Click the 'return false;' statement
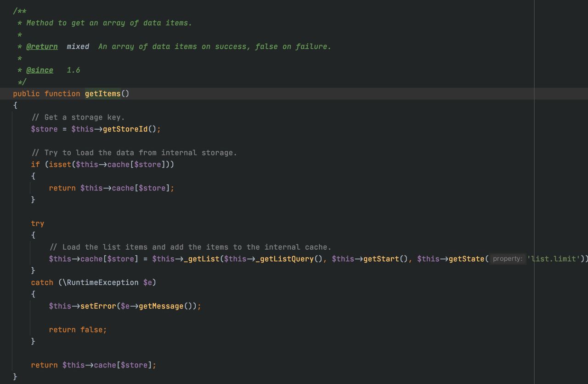 (x=78, y=330)
